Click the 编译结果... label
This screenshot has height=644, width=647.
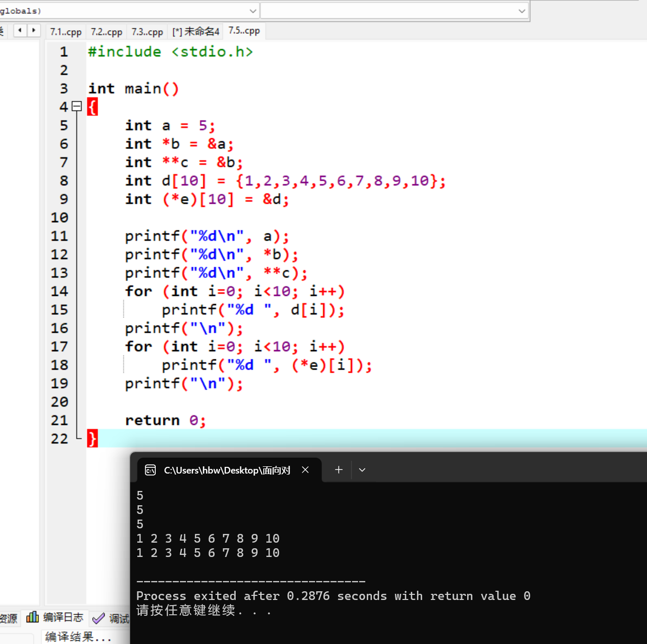coord(78,637)
